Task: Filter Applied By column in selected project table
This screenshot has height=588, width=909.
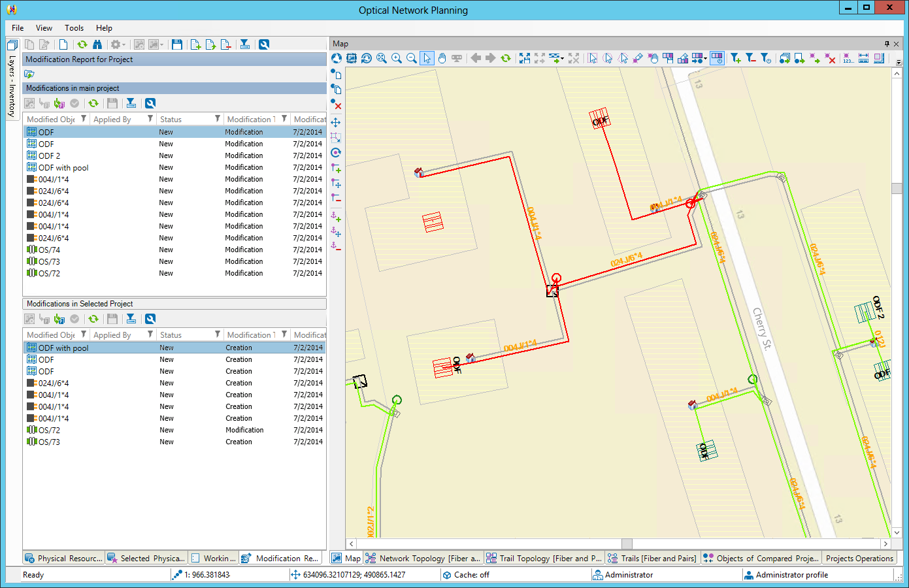Action: [x=150, y=335]
